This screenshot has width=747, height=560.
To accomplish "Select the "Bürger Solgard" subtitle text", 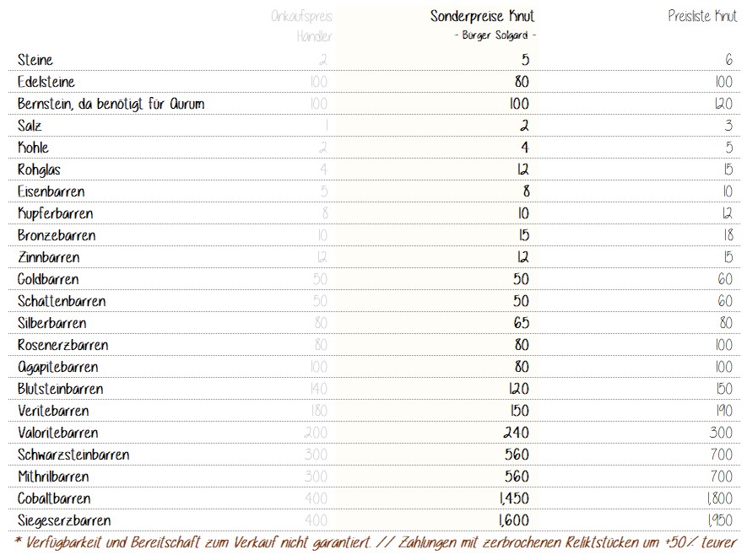I will click(x=495, y=36).
